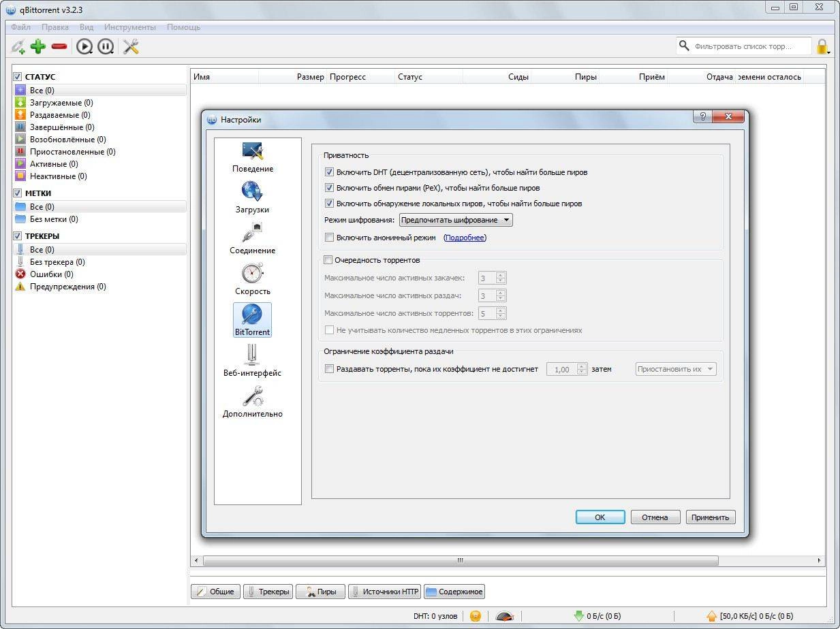Enable Очередность торрентов checkbox

[x=328, y=260]
